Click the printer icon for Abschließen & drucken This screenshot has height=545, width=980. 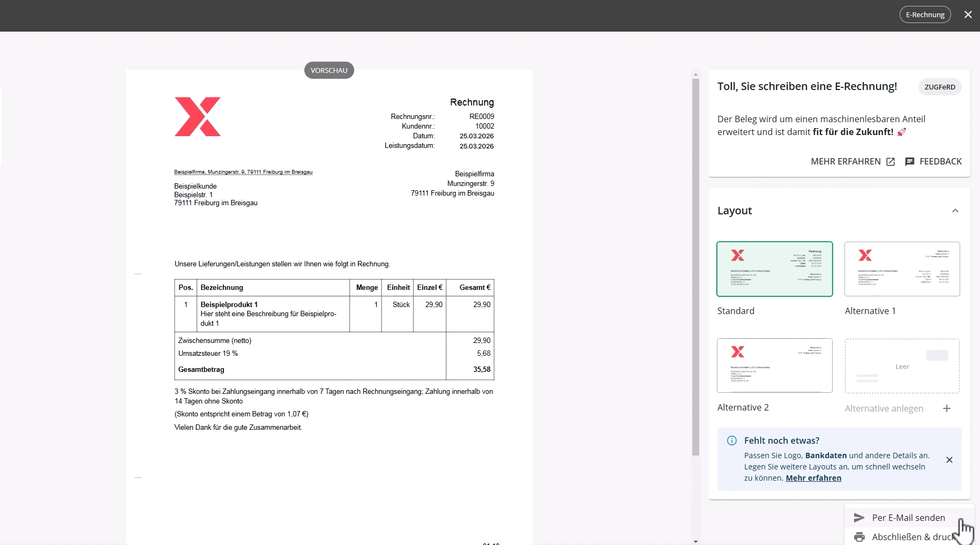(859, 537)
